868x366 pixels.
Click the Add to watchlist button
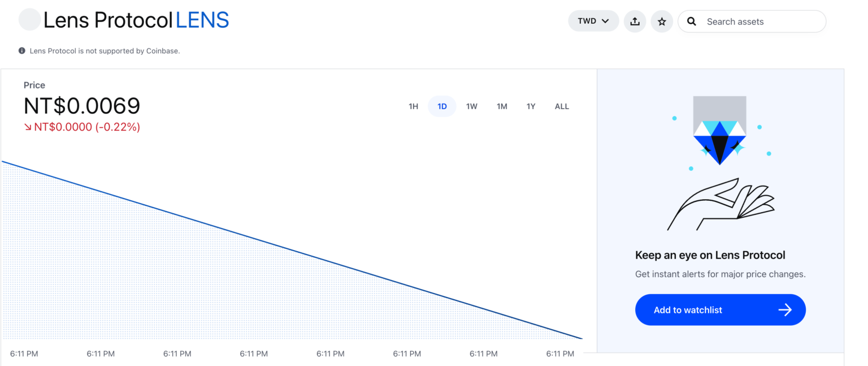tap(721, 309)
